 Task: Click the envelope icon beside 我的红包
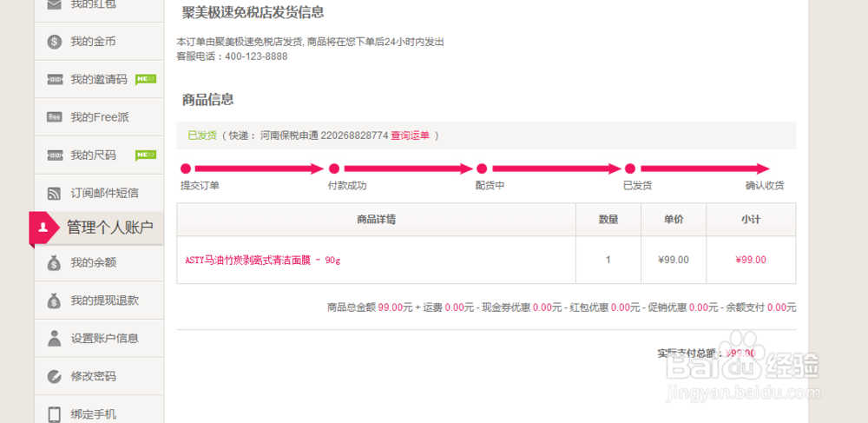(54, 4)
